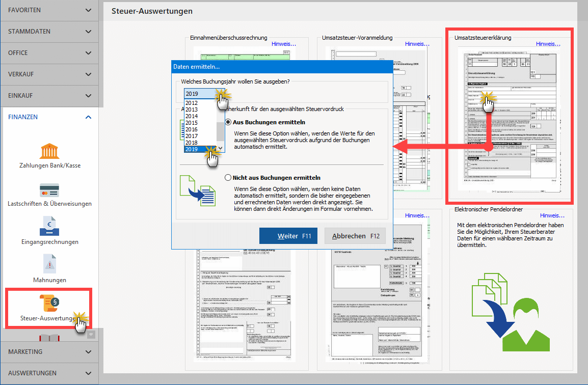This screenshot has width=588, height=385.
Task: Choose 2018 in year list
Action: click(x=200, y=143)
